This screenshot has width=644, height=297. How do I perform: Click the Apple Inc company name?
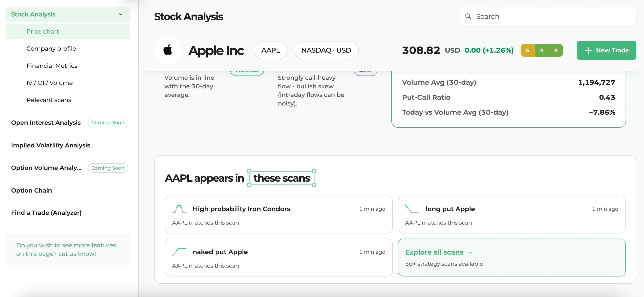point(216,51)
